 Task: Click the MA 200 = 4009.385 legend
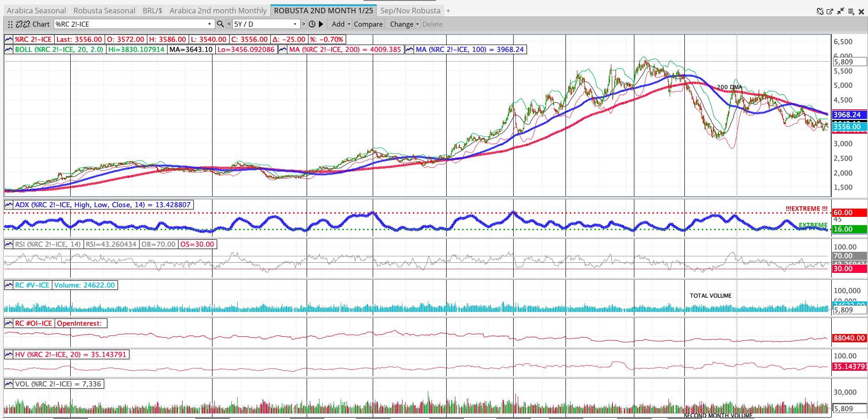(345, 50)
